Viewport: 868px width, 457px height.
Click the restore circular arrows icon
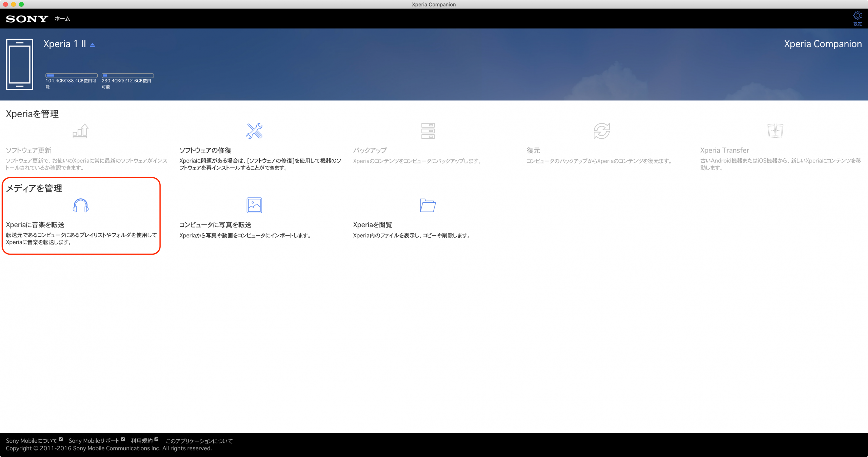click(601, 131)
